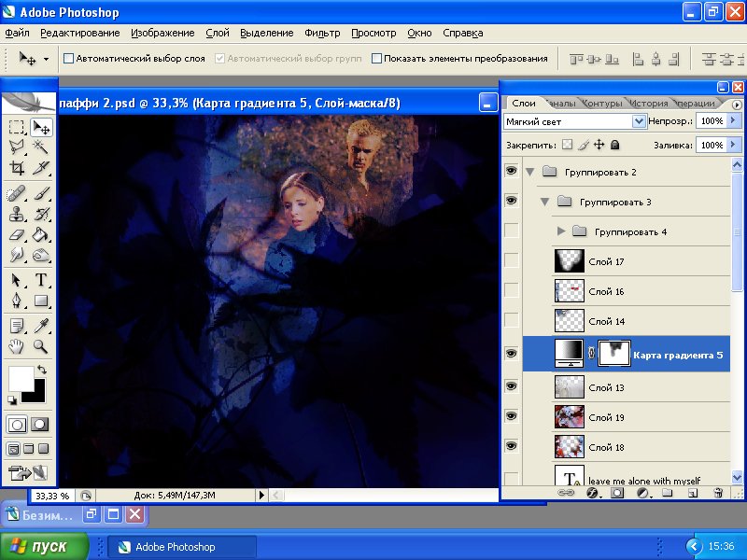Select the Crop tool

(x=17, y=169)
